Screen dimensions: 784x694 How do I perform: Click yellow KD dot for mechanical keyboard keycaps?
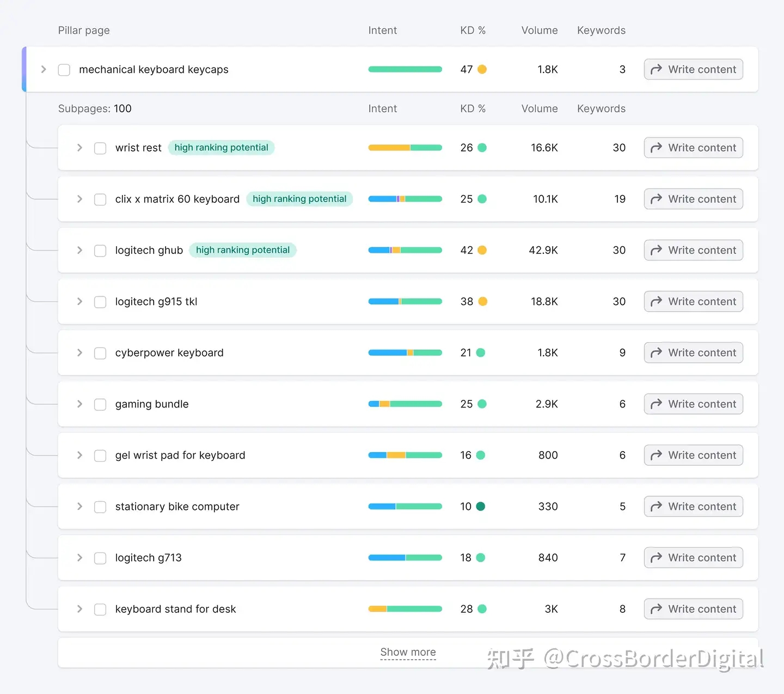(482, 69)
